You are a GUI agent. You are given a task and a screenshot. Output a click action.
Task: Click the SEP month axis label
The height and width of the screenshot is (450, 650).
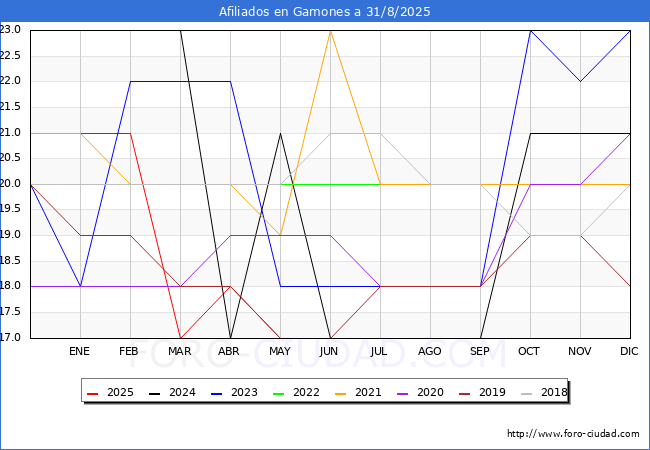(480, 351)
